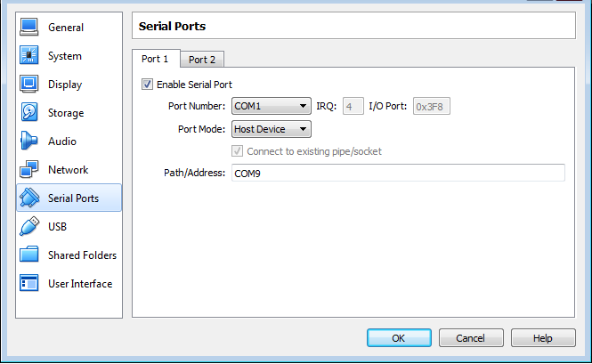This screenshot has height=364, width=592.
Task: Click the Display screen icon
Action: pos(29,85)
